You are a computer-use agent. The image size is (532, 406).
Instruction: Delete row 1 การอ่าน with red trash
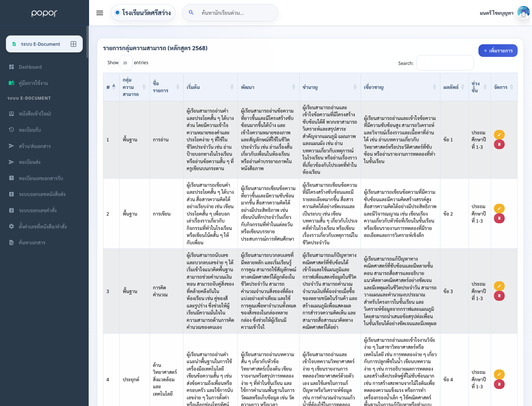[x=499, y=144]
